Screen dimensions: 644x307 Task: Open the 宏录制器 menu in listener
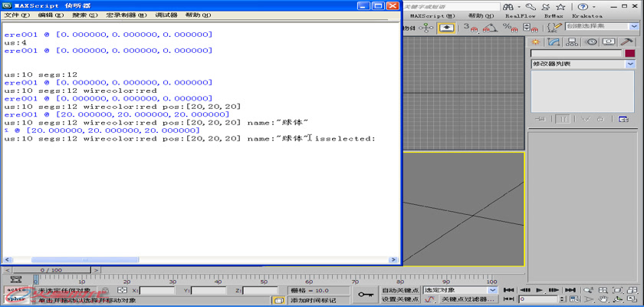click(x=127, y=15)
